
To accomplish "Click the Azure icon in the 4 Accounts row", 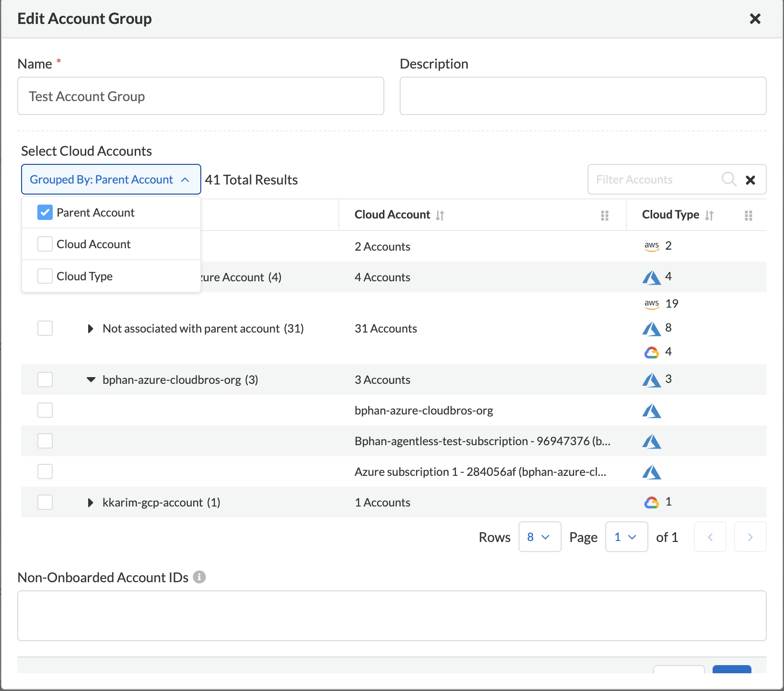I will tap(652, 277).
